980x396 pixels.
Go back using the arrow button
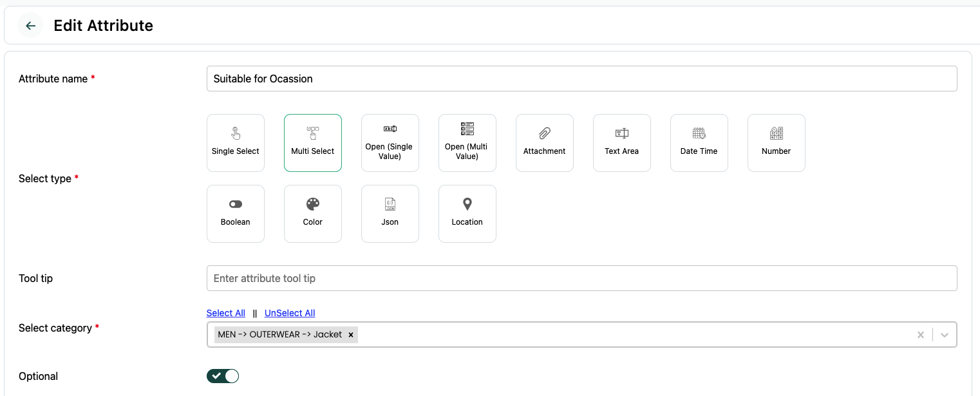[30, 25]
